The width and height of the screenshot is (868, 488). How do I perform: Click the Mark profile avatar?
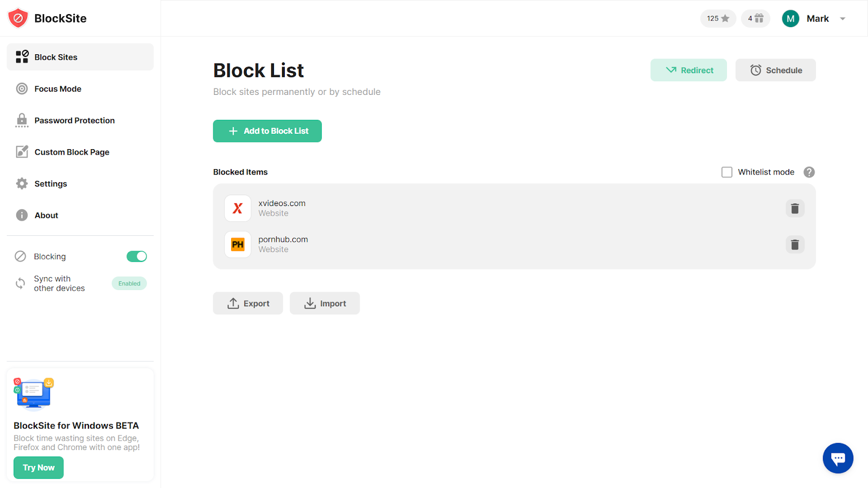click(x=790, y=18)
